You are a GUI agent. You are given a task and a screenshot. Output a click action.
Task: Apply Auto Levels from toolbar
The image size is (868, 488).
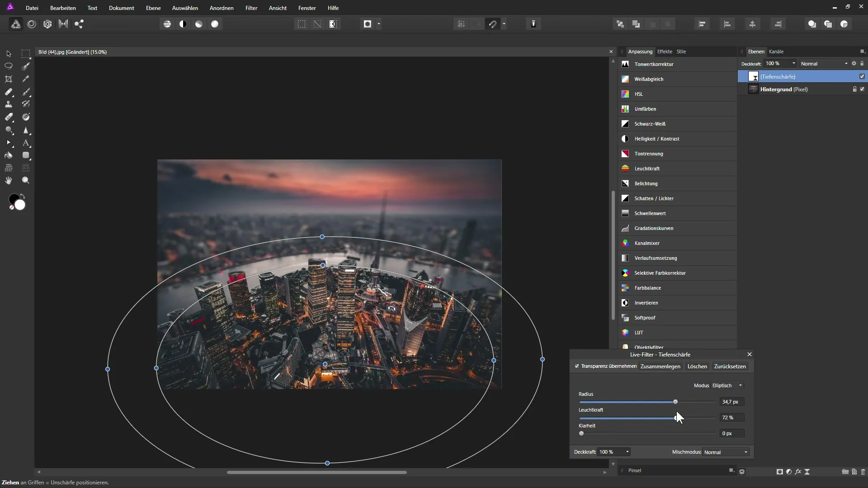pyautogui.click(x=167, y=24)
